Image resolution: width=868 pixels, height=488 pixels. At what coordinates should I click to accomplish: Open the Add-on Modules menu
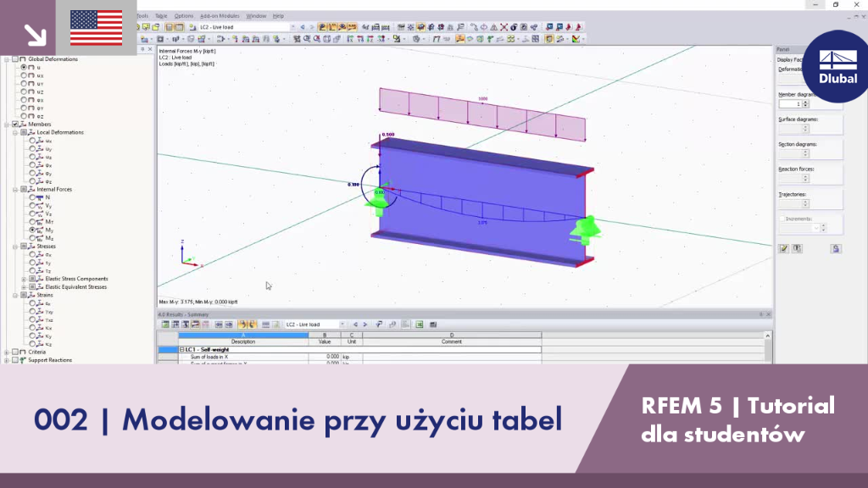[220, 16]
